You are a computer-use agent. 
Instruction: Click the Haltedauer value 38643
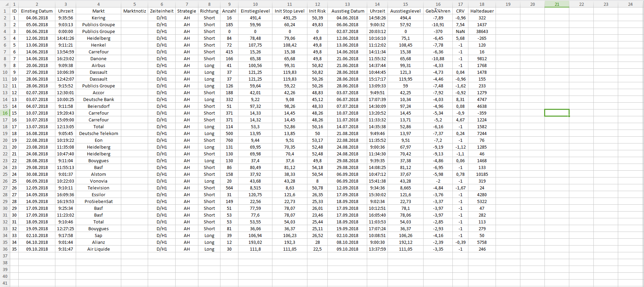[482, 31]
